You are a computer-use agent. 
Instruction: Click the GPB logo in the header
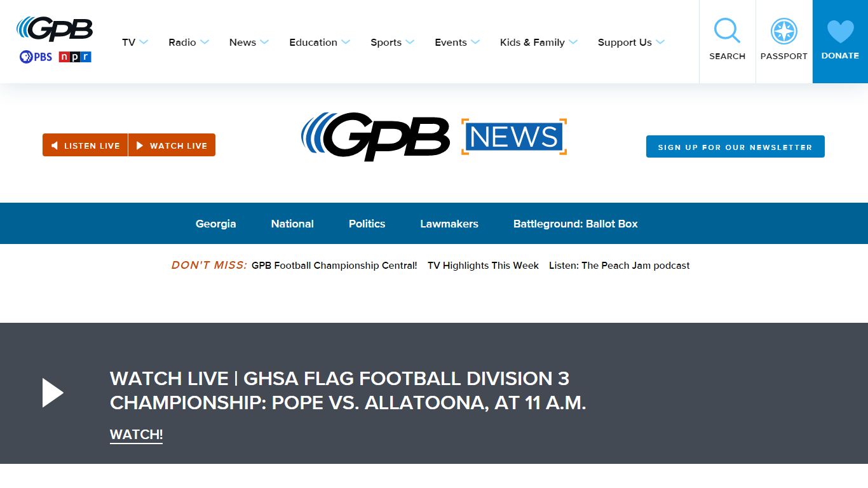click(x=55, y=29)
